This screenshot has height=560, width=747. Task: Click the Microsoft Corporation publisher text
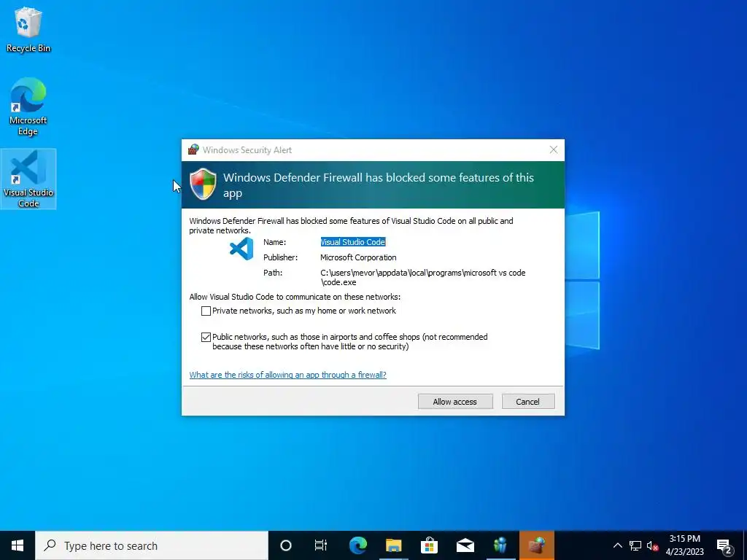pyautogui.click(x=358, y=257)
